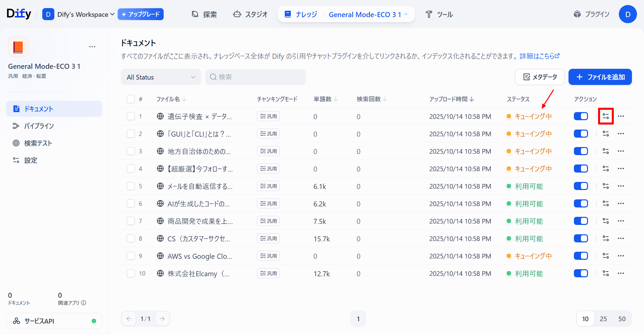Select checkbox for row 6 document
The height and width of the screenshot is (335, 644).
[x=131, y=203]
